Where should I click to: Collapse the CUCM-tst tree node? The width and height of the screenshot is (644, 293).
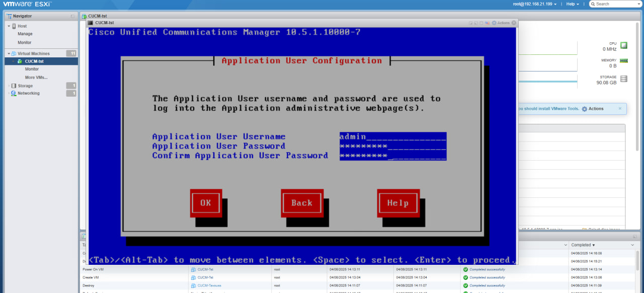[14, 61]
